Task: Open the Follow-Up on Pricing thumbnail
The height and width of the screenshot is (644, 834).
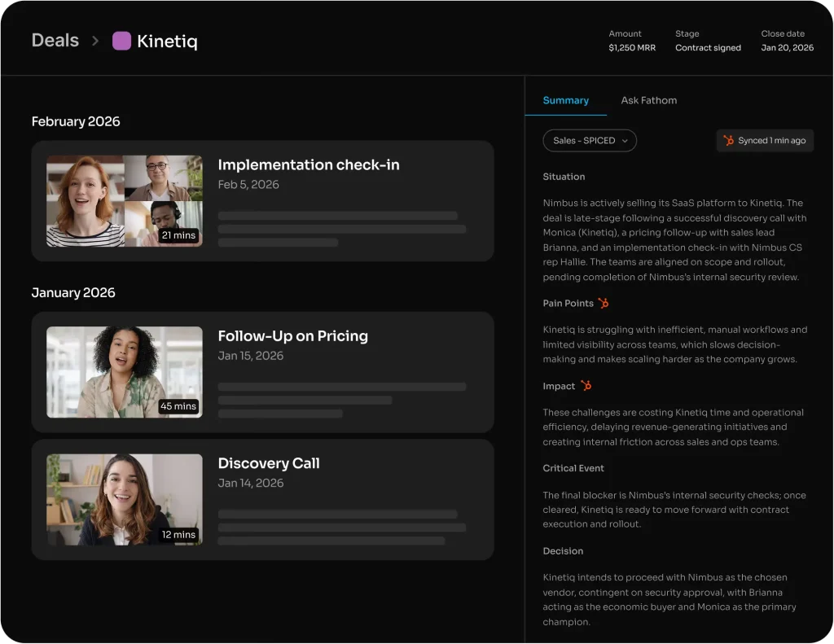Action: pyautogui.click(x=124, y=372)
